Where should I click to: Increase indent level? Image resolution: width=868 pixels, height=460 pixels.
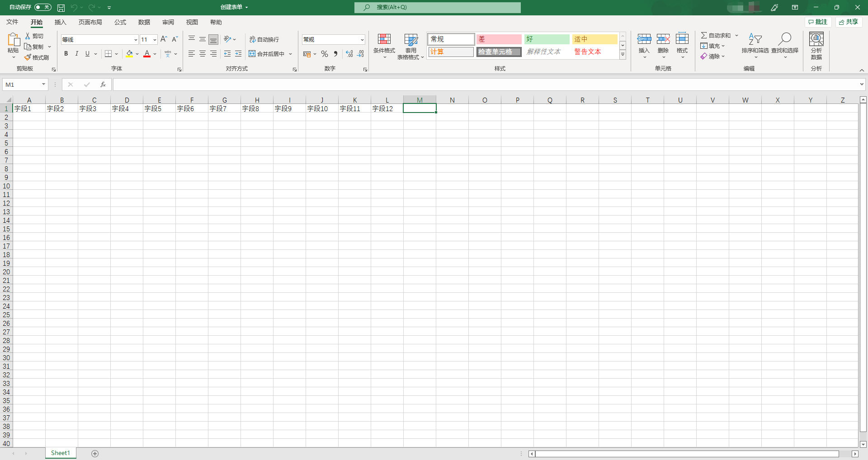[x=238, y=54]
